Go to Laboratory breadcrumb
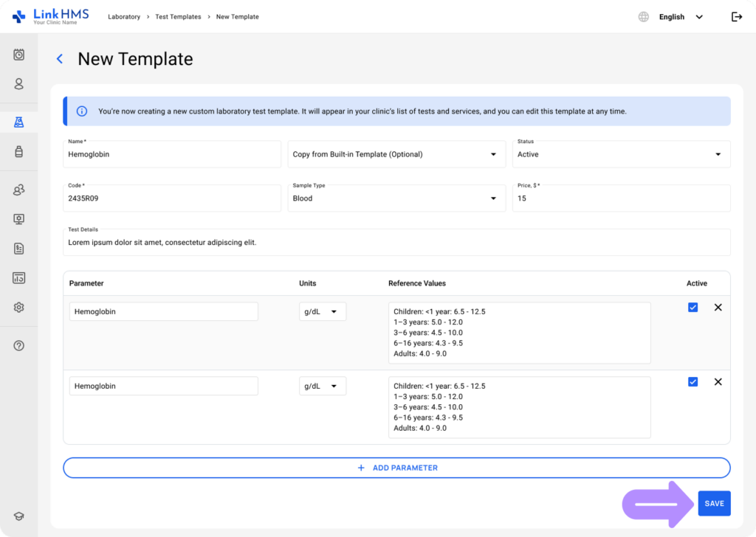Screen dimensions: 756x537 pyautogui.click(x=124, y=17)
